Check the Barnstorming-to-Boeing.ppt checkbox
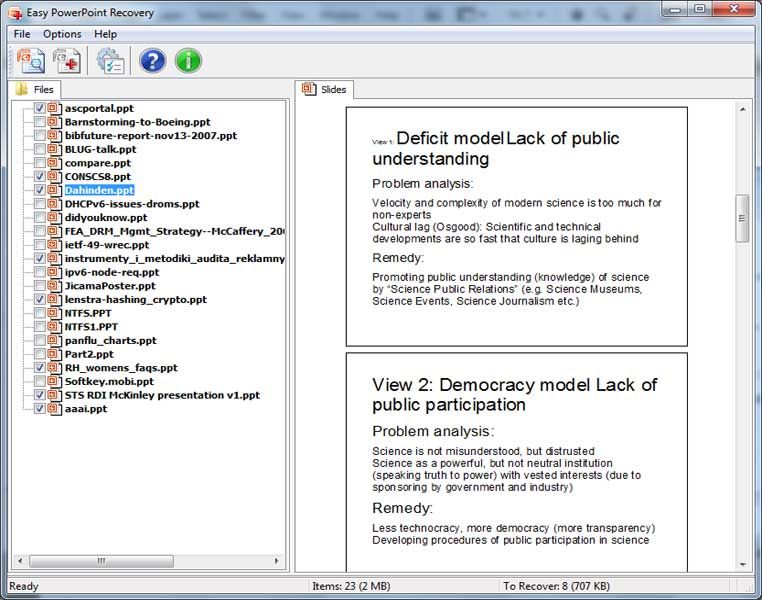 pos(40,121)
